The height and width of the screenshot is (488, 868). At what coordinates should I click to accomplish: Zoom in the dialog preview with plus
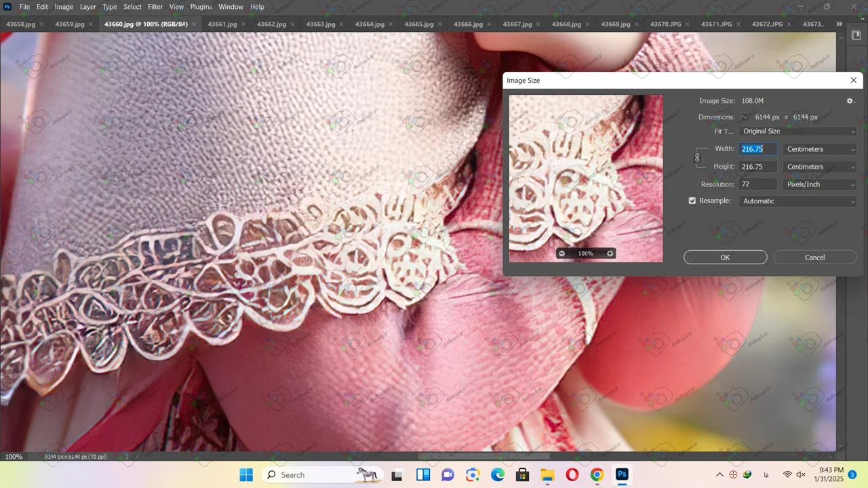coord(610,253)
